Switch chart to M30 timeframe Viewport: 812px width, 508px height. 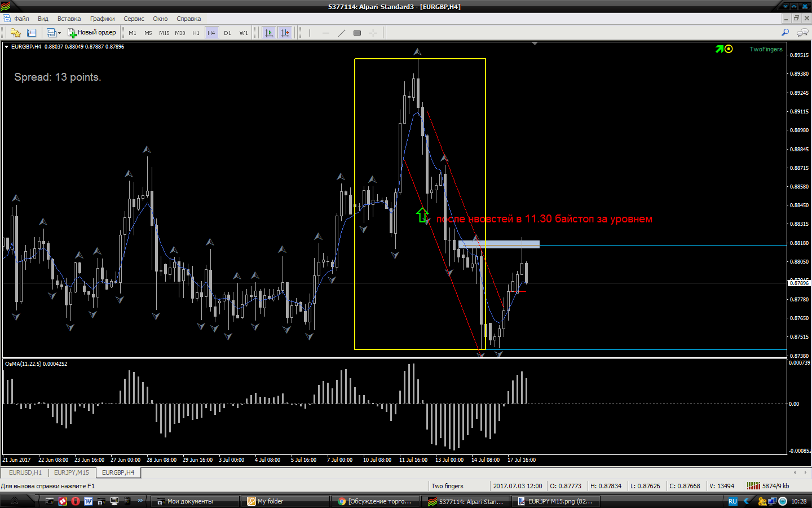180,33
